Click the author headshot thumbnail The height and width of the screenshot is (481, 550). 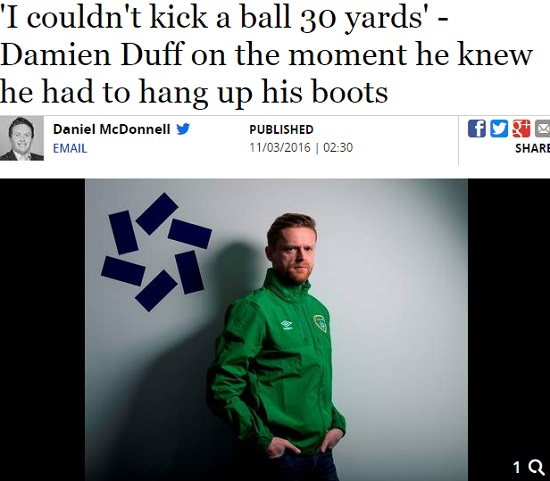22,138
